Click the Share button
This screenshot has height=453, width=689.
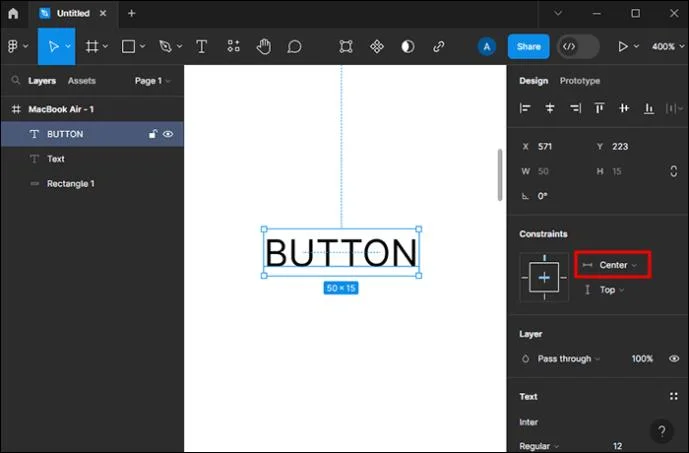[529, 46]
